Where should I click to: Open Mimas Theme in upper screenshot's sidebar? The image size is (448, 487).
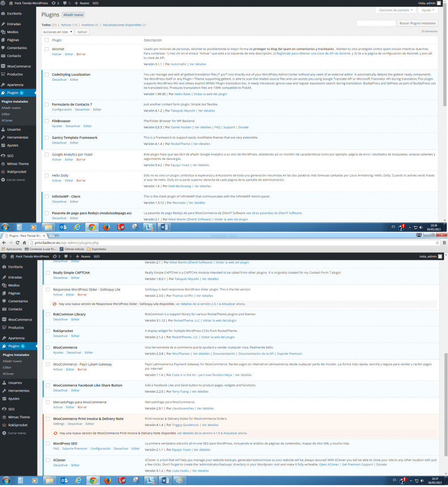[18, 164]
